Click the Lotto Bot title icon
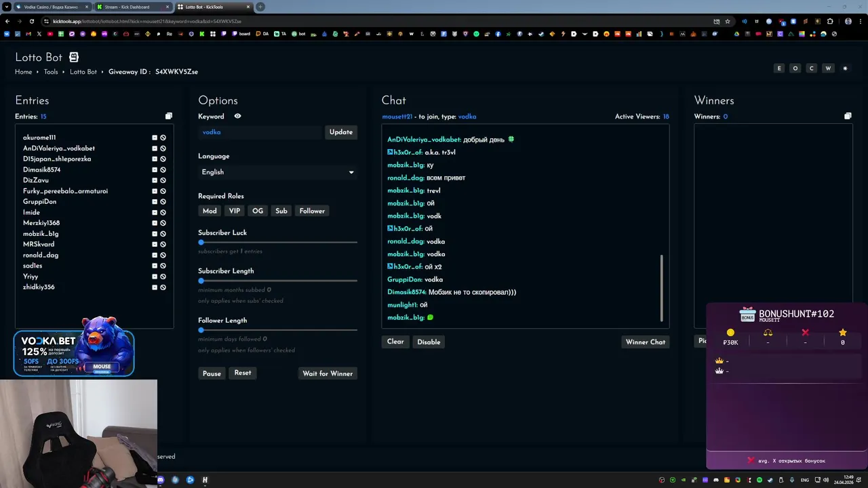 coord(74,58)
